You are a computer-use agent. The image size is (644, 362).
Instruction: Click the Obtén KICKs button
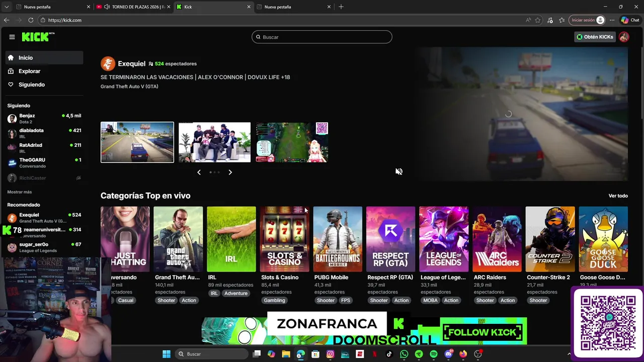pos(595,37)
